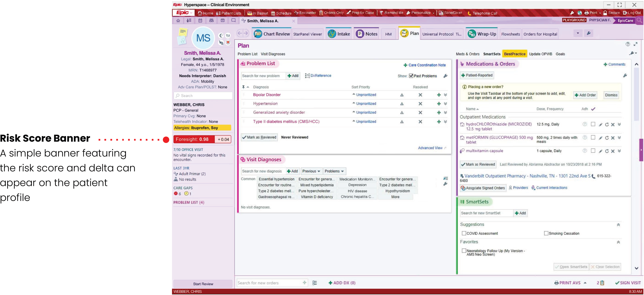Check the hydroCHLOROthiazide adherence checkbox

pos(593,124)
